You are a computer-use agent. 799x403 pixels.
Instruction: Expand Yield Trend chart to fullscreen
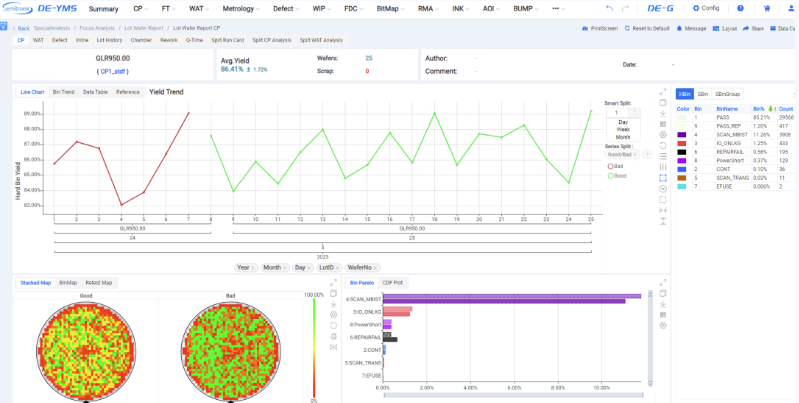[664, 92]
